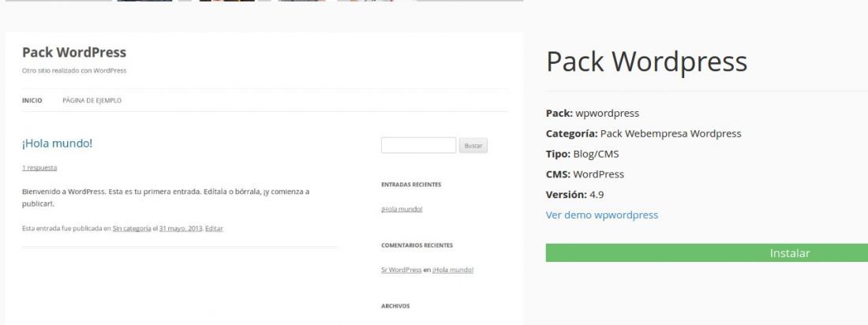Open ¡Hola mundo! under Comentarios Recientes

(453, 271)
